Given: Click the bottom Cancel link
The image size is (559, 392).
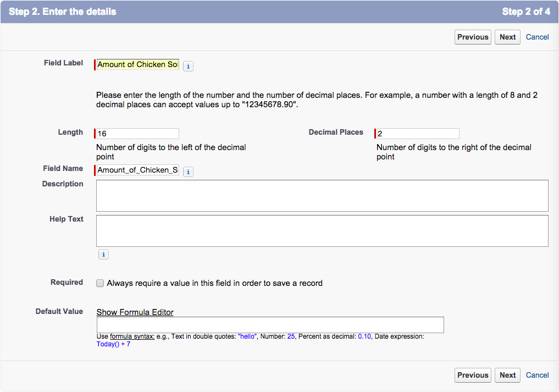Looking at the screenshot, I should tap(537, 375).
